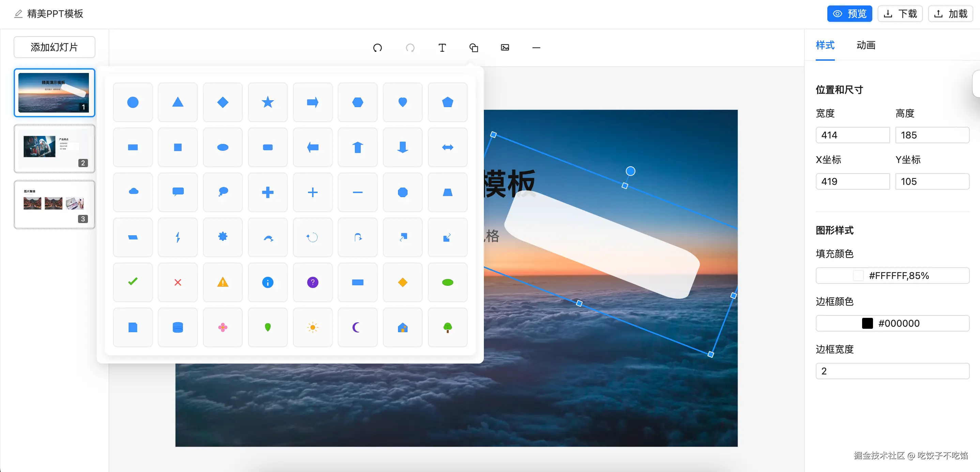Click the undo arrow icon in toolbar
The image size is (980, 472).
point(378,48)
